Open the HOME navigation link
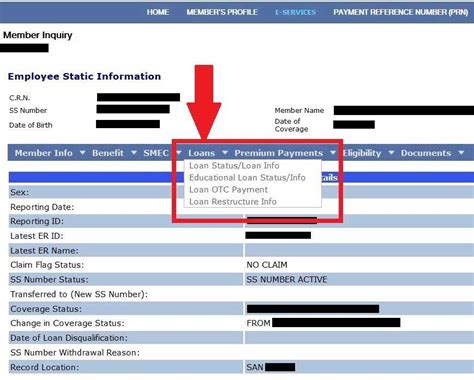Image resolution: width=474 pixels, height=380 pixels. (x=158, y=12)
